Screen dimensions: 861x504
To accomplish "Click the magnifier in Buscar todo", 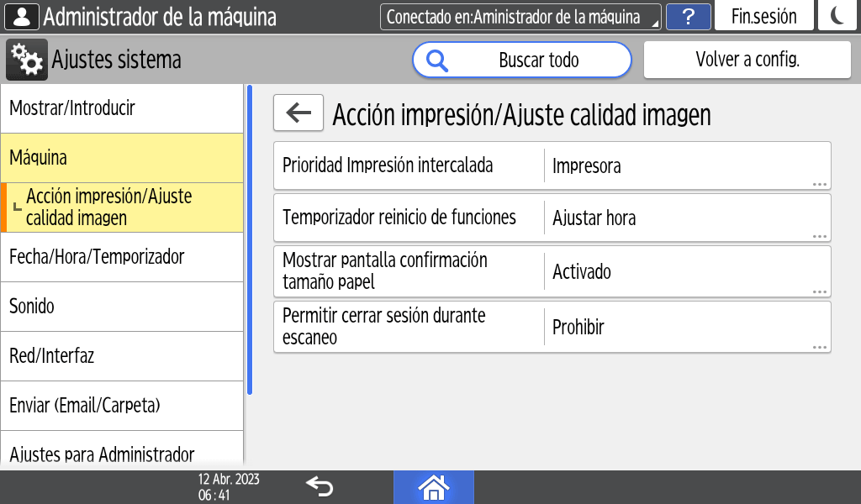I will (x=438, y=60).
